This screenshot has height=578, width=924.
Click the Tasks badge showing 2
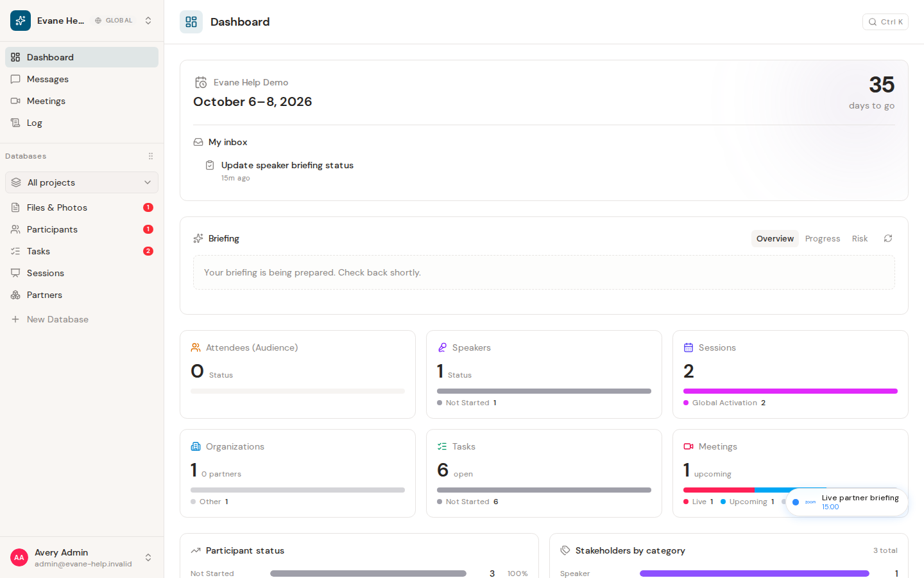point(148,251)
